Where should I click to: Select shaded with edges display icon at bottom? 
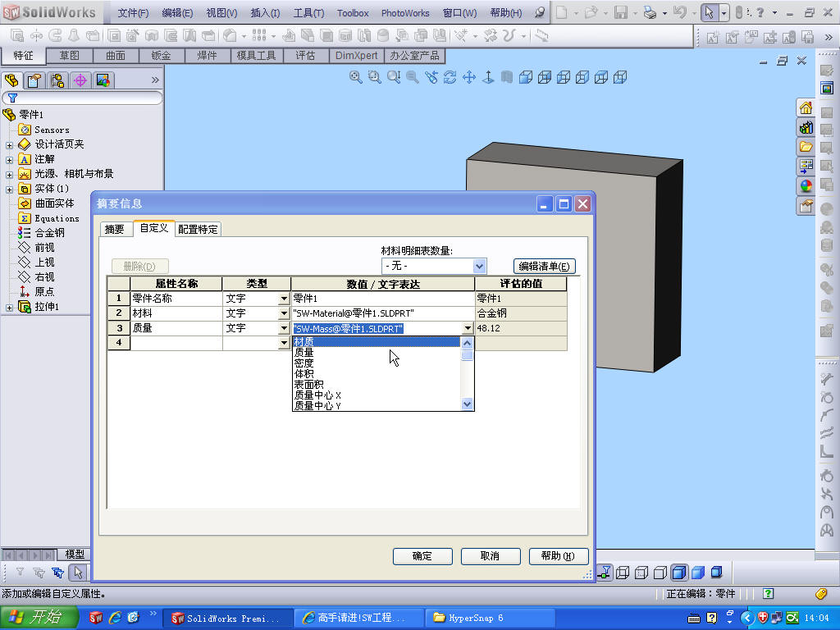coord(678,573)
